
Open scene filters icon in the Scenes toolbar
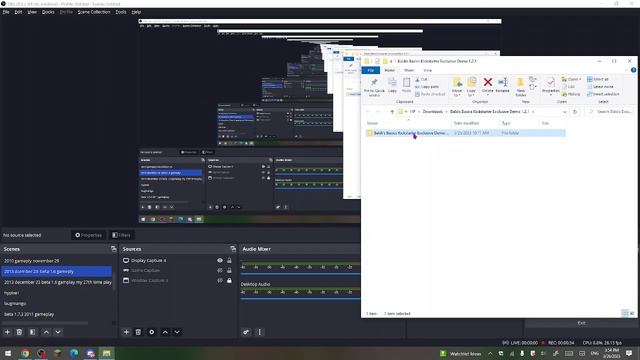click(33, 332)
